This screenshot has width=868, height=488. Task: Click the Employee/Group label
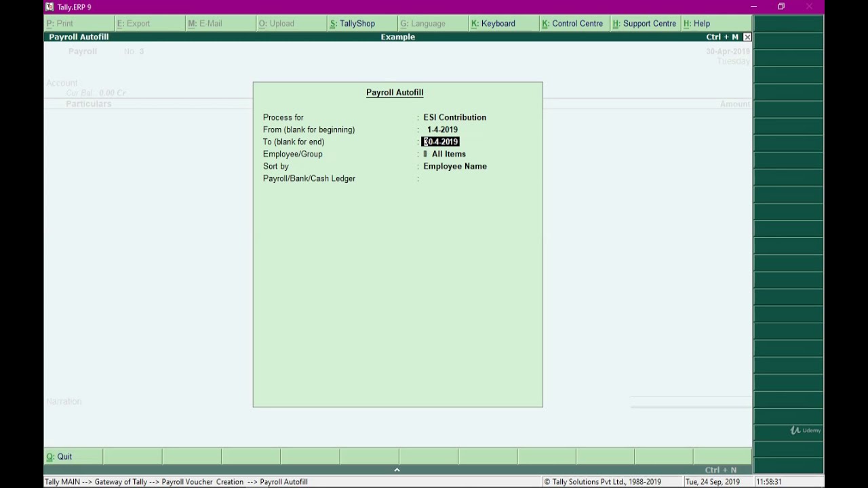pos(292,154)
